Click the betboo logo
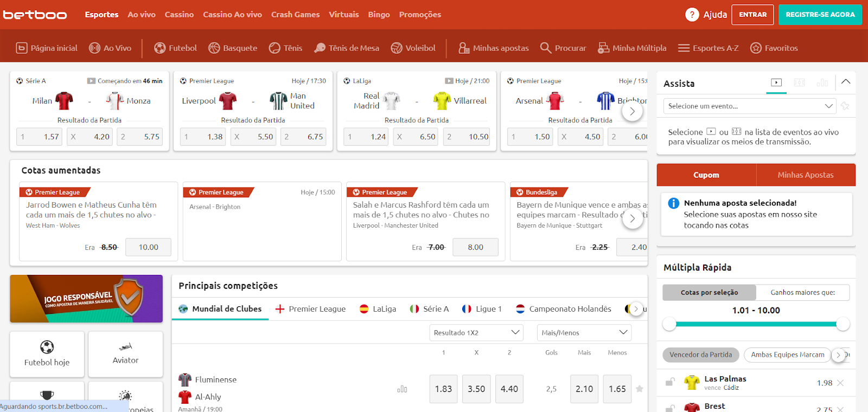 35,15
